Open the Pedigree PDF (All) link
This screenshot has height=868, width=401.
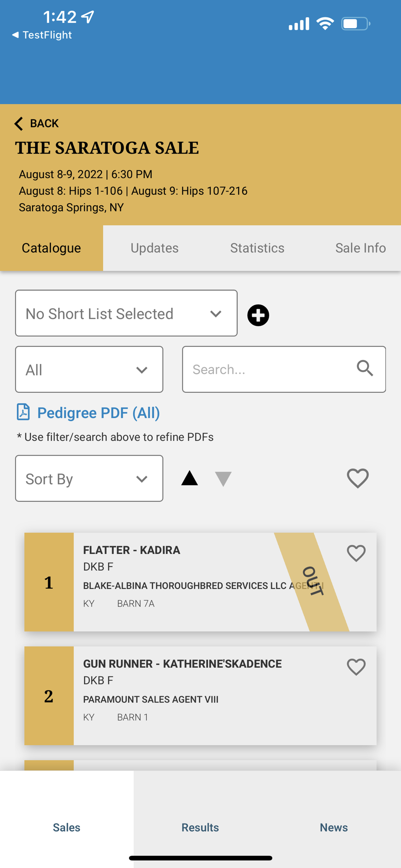click(99, 413)
